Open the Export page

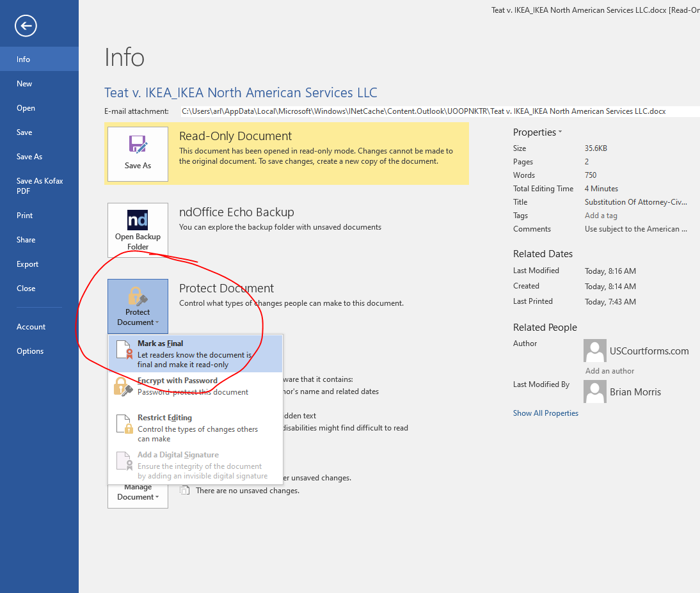(39, 264)
